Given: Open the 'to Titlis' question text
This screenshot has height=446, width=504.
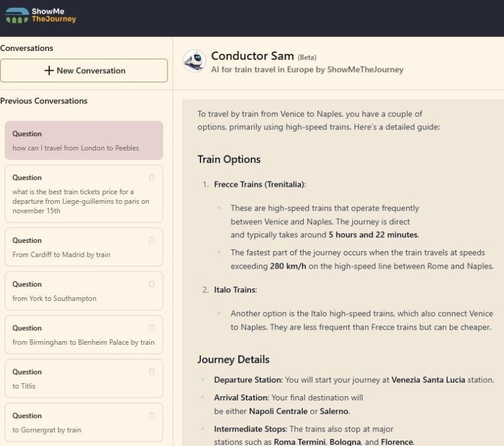Looking at the screenshot, I should coord(24,386).
